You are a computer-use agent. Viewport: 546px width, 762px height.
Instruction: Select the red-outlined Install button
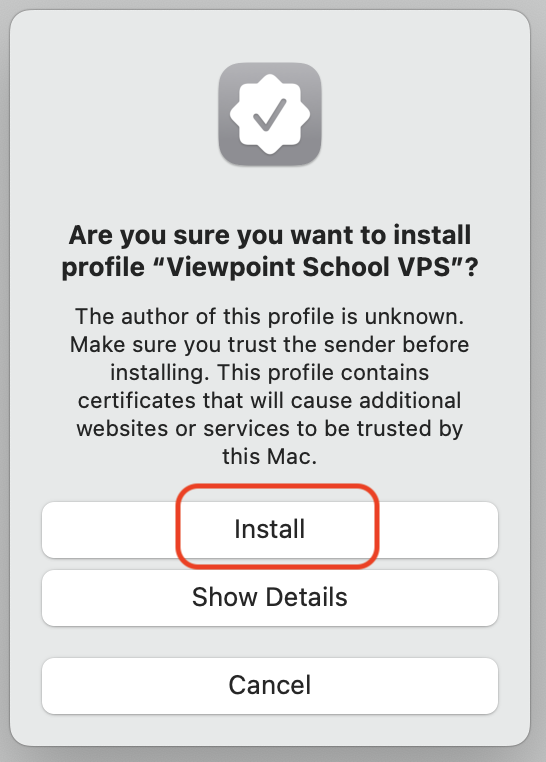[x=270, y=529]
